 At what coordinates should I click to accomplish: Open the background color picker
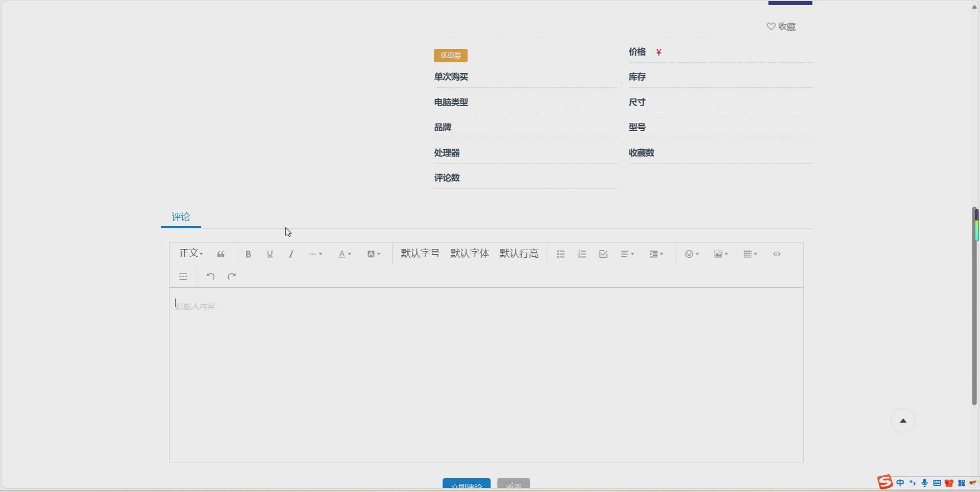click(374, 254)
